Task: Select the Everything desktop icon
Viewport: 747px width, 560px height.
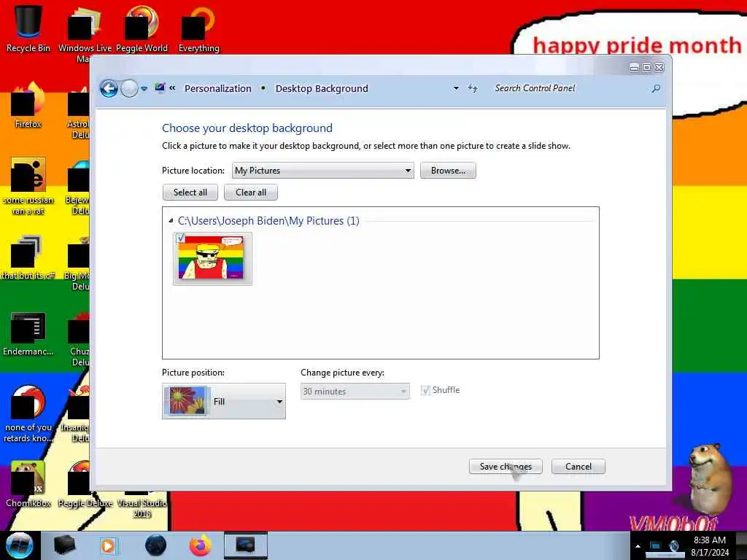Action: point(198,28)
